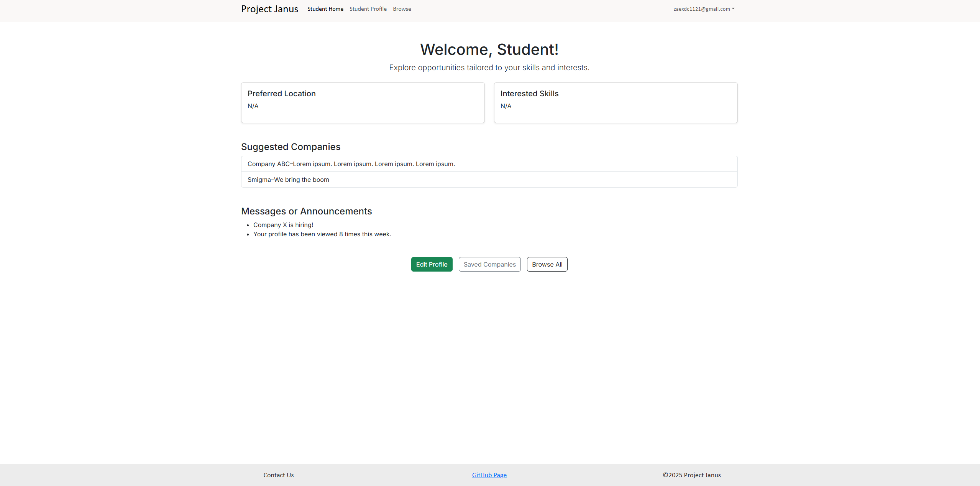Click the Welcome, Student! heading

(489, 49)
